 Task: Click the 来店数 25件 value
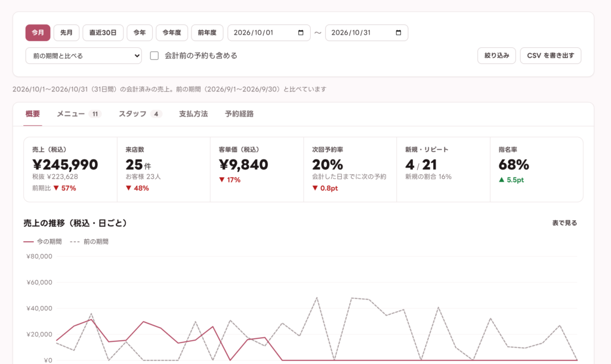pos(138,165)
